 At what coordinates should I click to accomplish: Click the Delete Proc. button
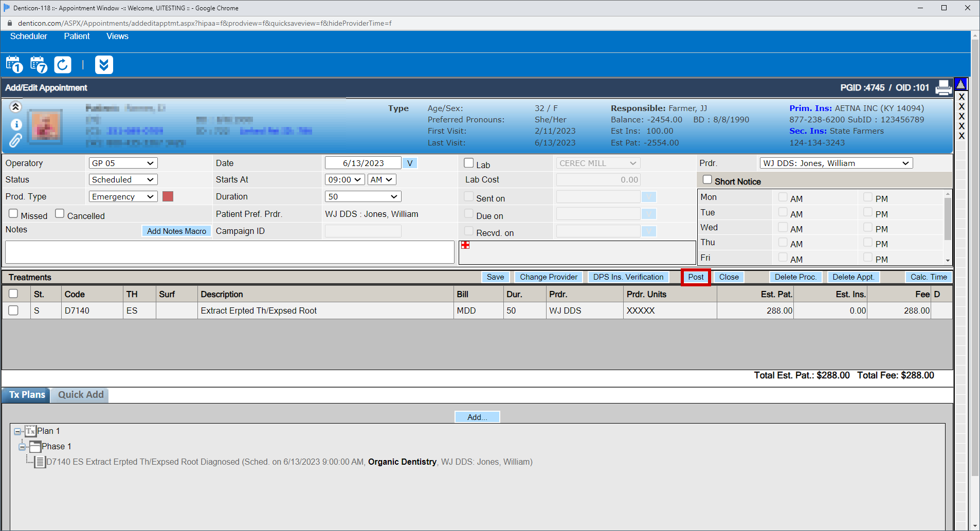795,277
